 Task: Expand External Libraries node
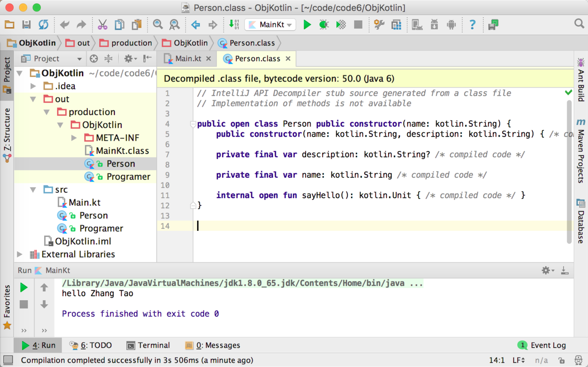[19, 254]
